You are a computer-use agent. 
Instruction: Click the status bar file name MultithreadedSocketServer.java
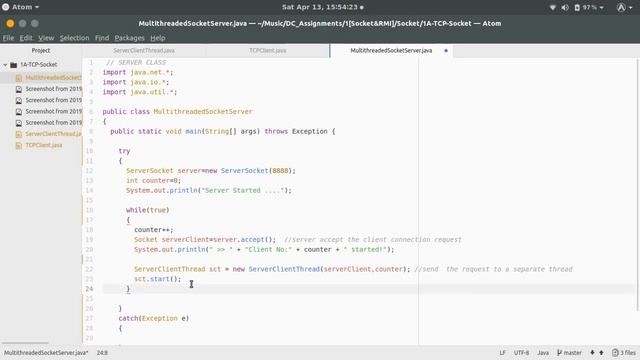[x=46, y=353]
